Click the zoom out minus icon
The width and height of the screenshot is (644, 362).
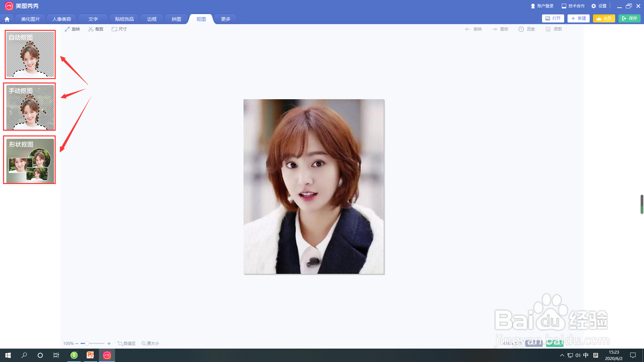pyautogui.click(x=77, y=344)
